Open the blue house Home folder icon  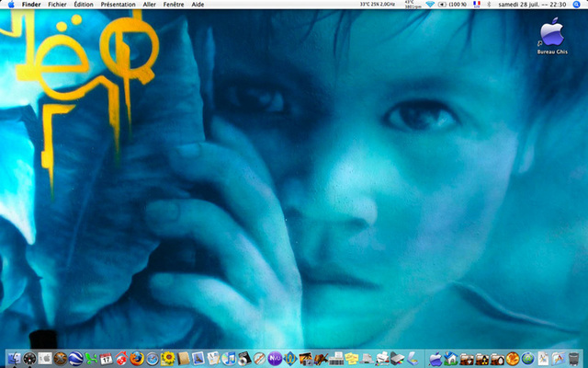click(x=451, y=359)
